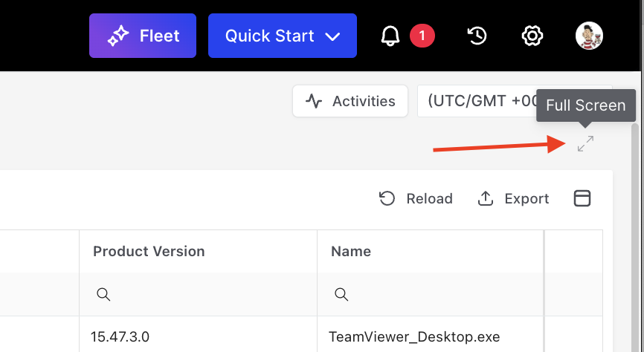Click the panel layout icon beside Export
Screen dimensions: 644x352
coord(582,198)
